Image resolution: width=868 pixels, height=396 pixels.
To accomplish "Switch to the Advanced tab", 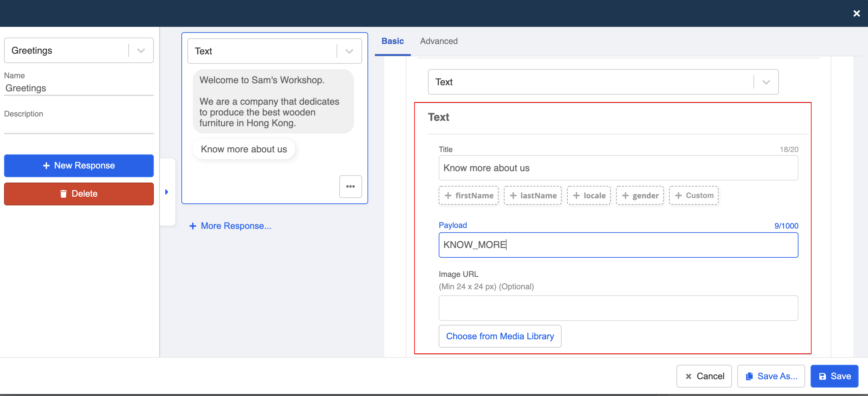I will (438, 41).
